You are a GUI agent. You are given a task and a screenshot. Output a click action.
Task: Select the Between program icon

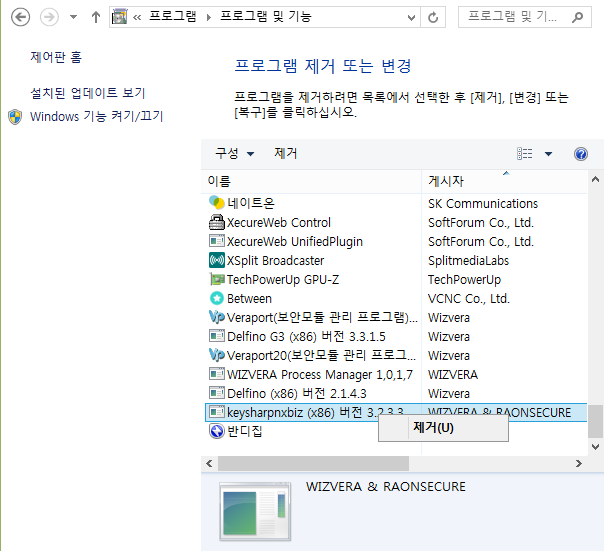click(x=216, y=298)
